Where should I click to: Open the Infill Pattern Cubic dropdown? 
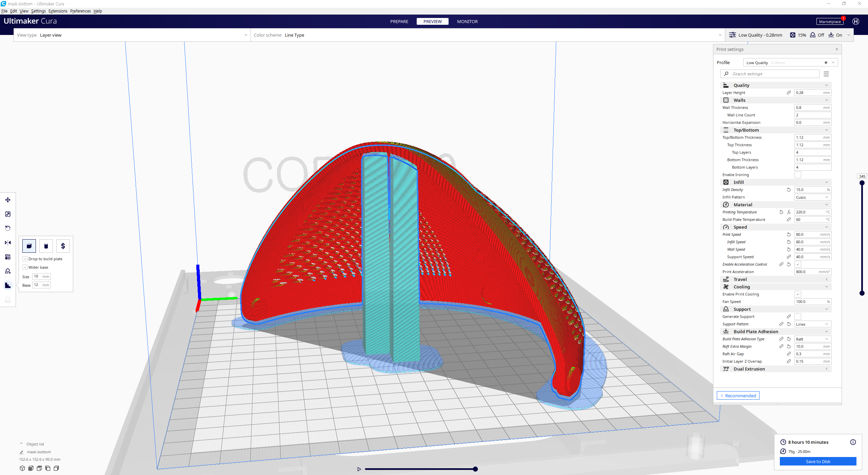click(x=812, y=197)
